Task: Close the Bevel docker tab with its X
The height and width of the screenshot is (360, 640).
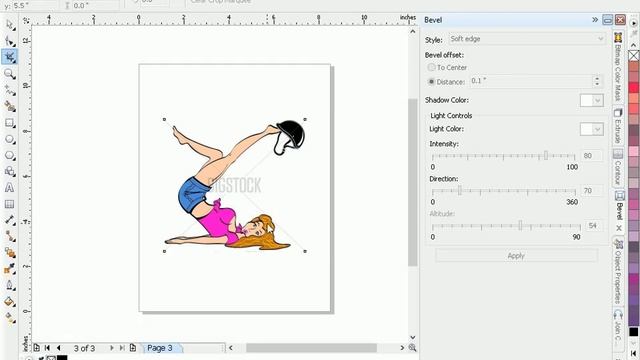Action: [619, 228]
